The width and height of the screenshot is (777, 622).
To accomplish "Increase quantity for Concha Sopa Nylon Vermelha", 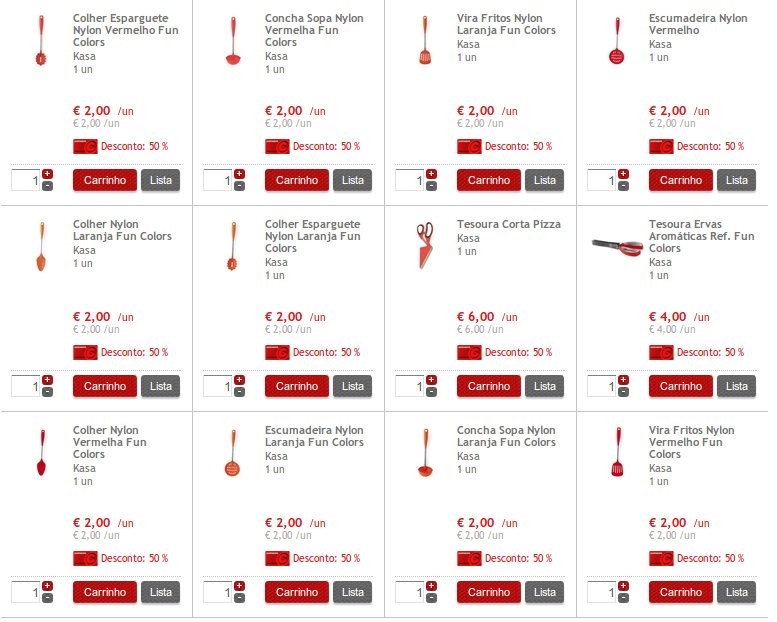I will point(239,174).
